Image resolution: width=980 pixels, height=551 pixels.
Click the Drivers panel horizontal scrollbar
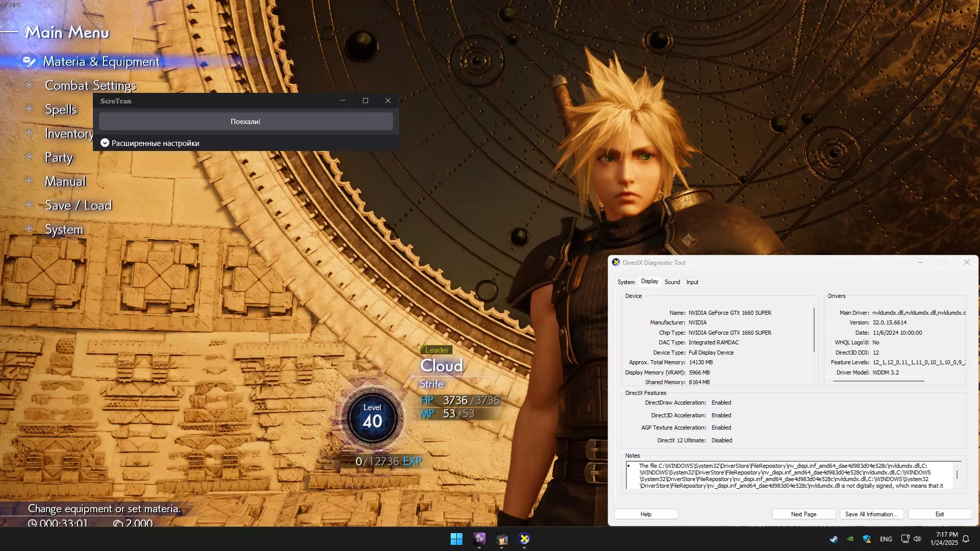point(878,381)
